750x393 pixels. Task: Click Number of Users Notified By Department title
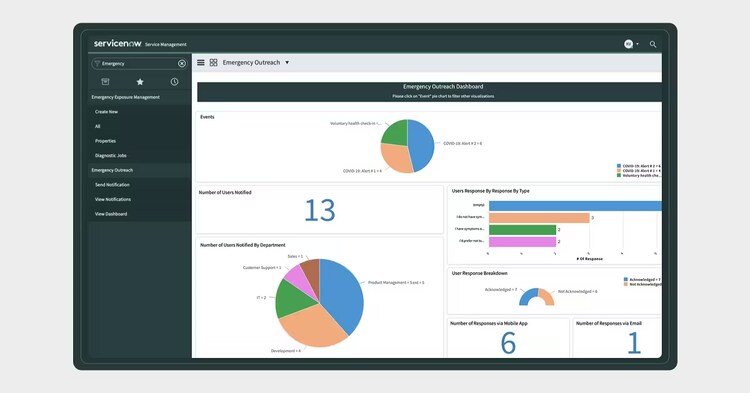(243, 245)
